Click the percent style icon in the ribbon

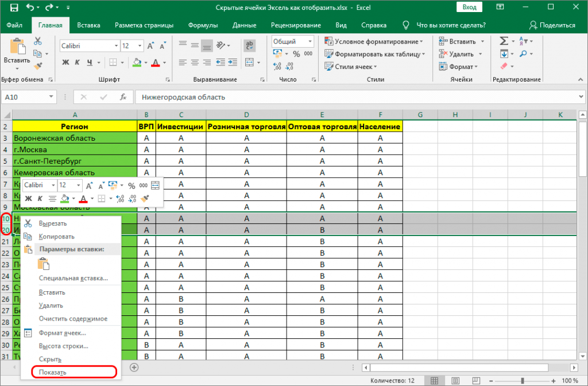(x=296, y=53)
